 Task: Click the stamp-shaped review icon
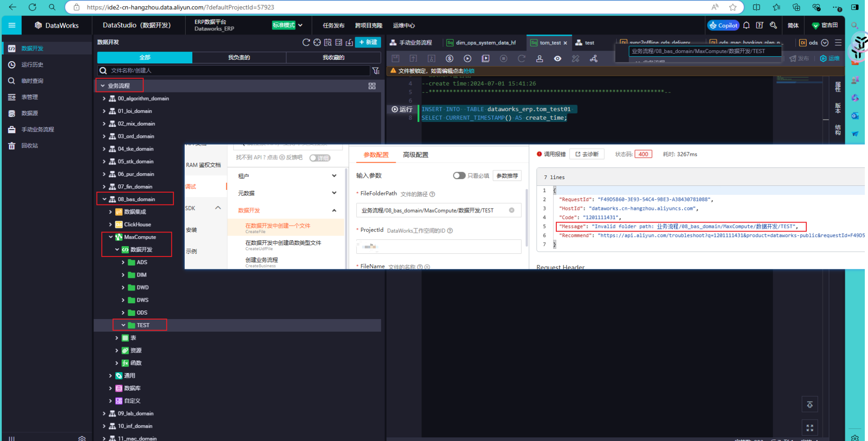point(539,58)
